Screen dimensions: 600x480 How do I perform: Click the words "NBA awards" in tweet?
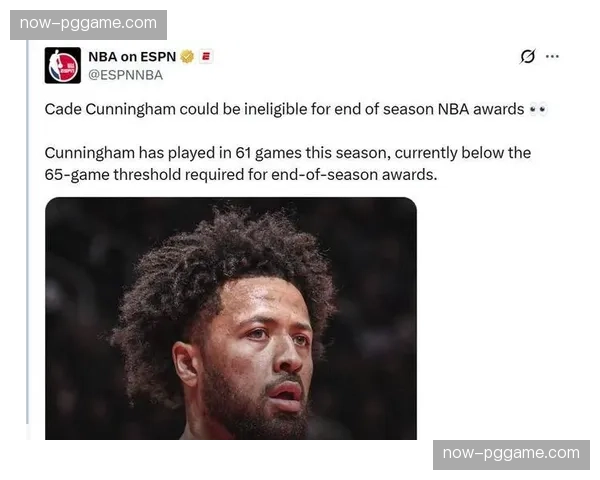click(x=481, y=109)
